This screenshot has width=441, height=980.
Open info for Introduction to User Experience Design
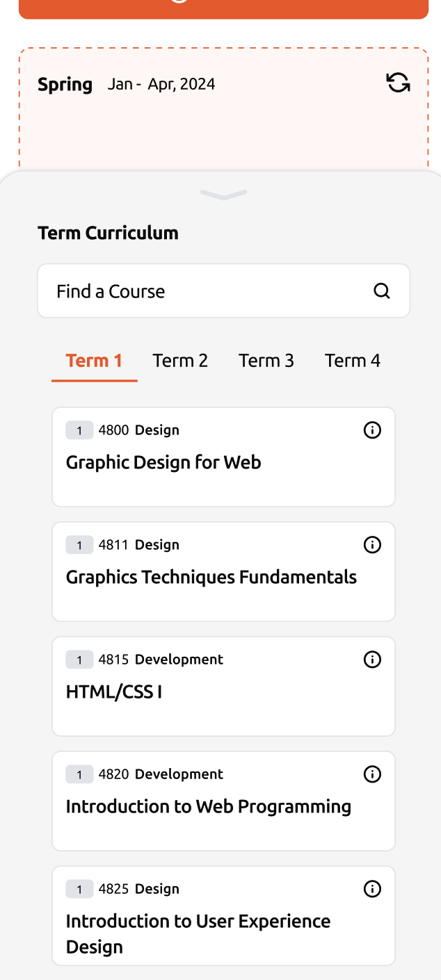(373, 889)
